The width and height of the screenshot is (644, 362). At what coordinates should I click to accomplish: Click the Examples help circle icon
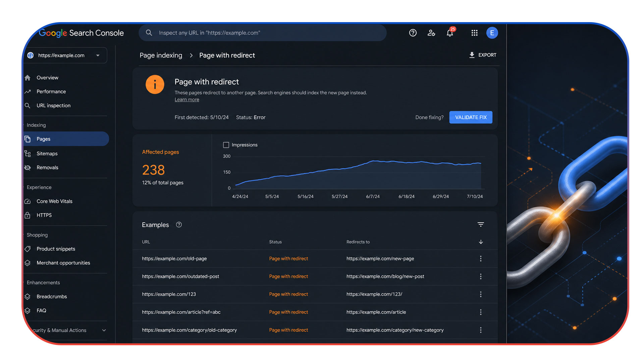(179, 225)
